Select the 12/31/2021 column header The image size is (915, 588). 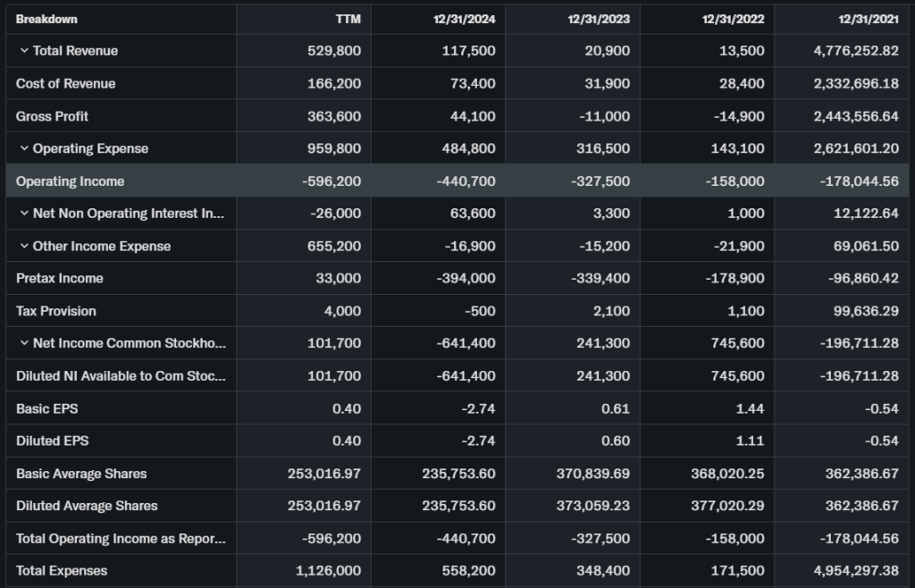pyautogui.click(x=869, y=19)
